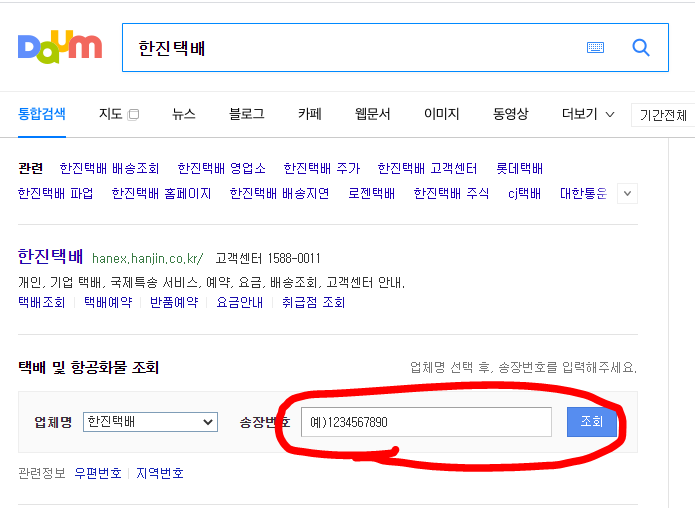Click the map new-window icon beside 지도
Viewport: 695px width, 508px height.
click(133, 115)
